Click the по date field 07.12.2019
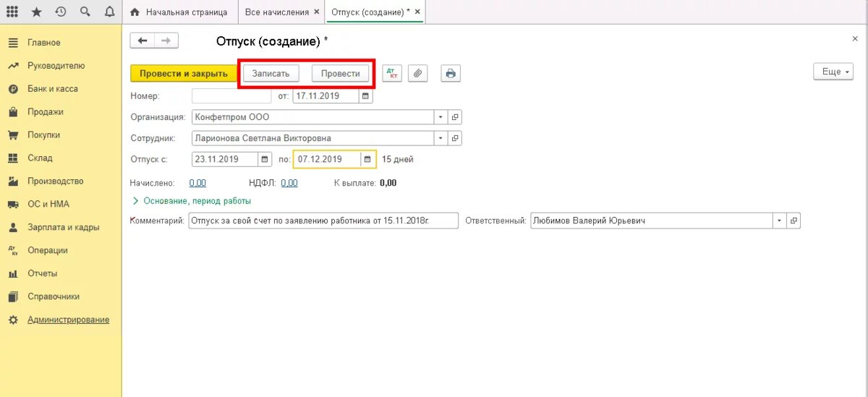The image size is (868, 397). pyautogui.click(x=327, y=159)
